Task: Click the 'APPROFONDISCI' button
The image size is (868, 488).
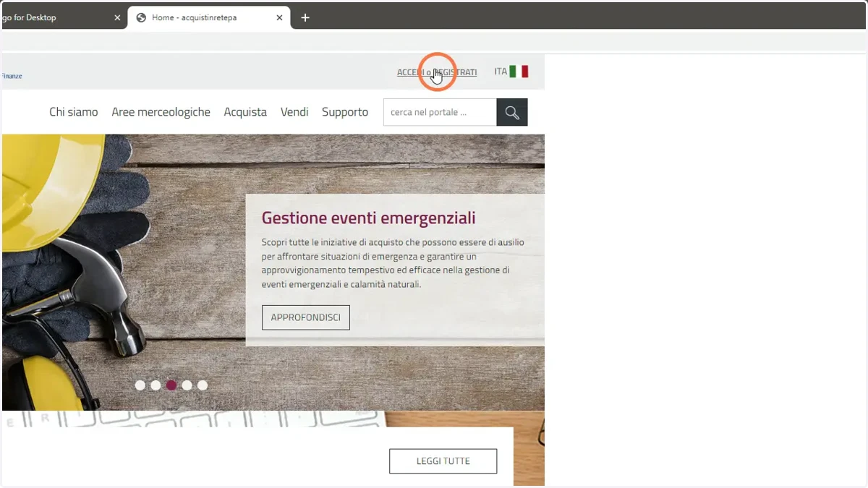Action: (x=306, y=317)
